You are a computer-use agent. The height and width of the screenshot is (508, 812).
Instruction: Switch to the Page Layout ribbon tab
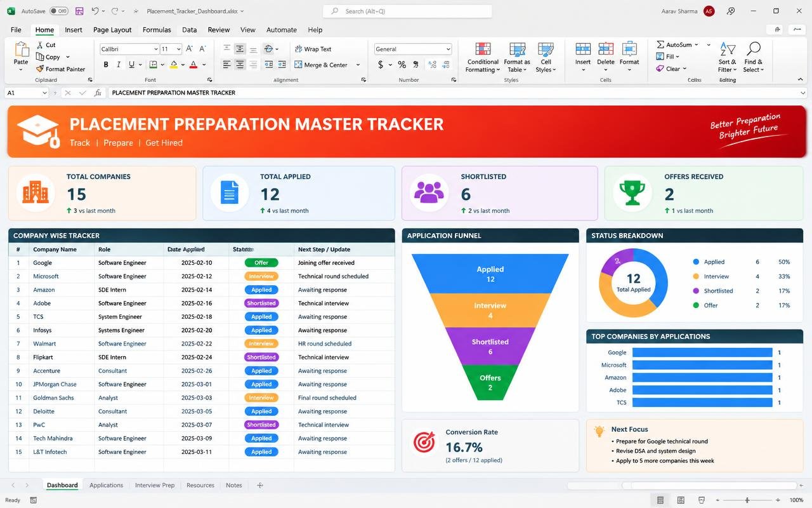[x=112, y=30]
